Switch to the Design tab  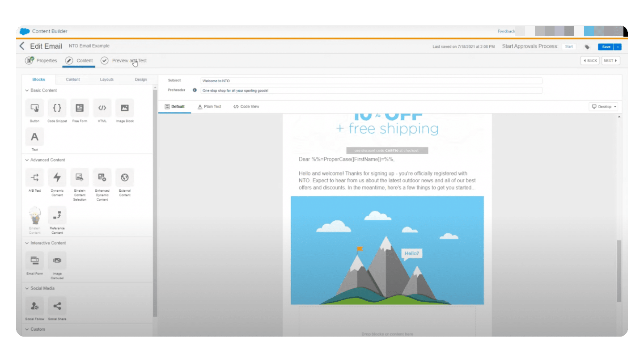(141, 80)
